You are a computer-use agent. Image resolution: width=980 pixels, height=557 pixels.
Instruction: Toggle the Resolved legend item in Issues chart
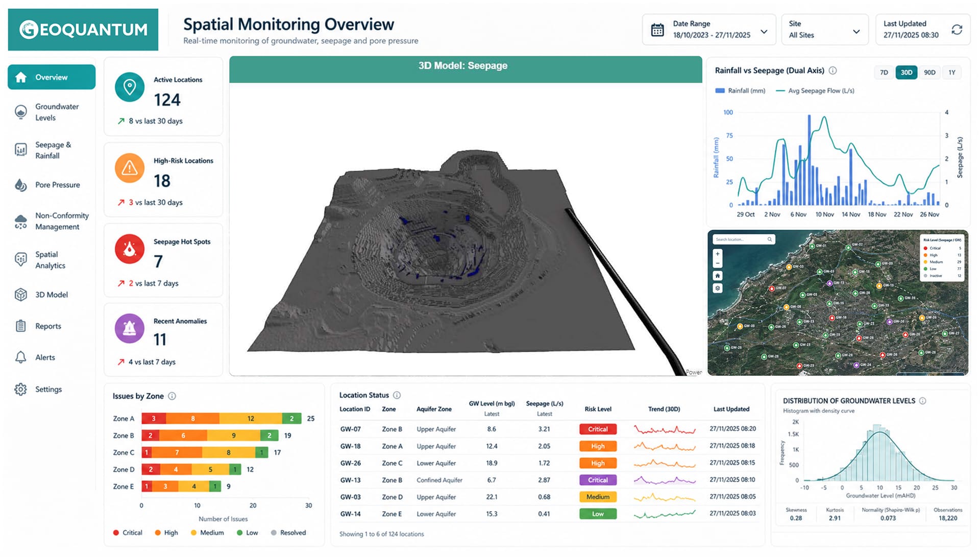288,532
